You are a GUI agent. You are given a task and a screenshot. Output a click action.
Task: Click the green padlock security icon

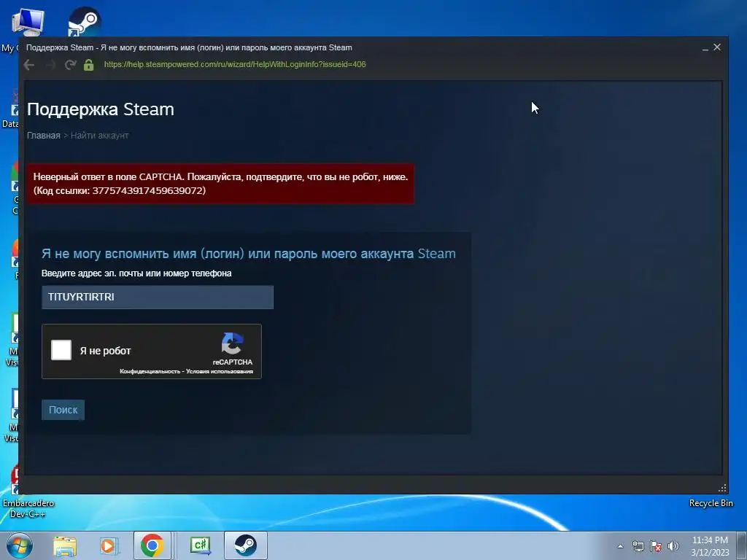coord(88,65)
